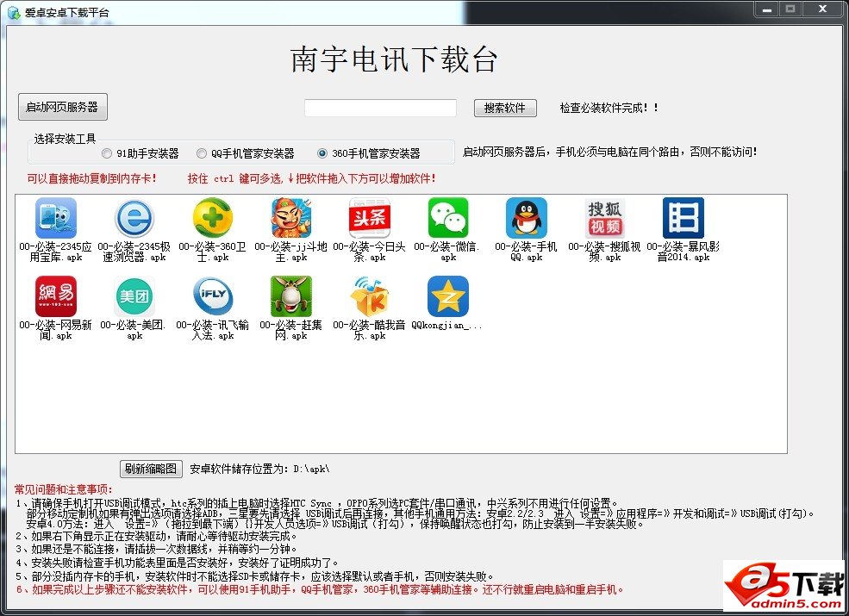
Task: Click the 刷新缩略图 refresh button
Action: pyautogui.click(x=151, y=469)
